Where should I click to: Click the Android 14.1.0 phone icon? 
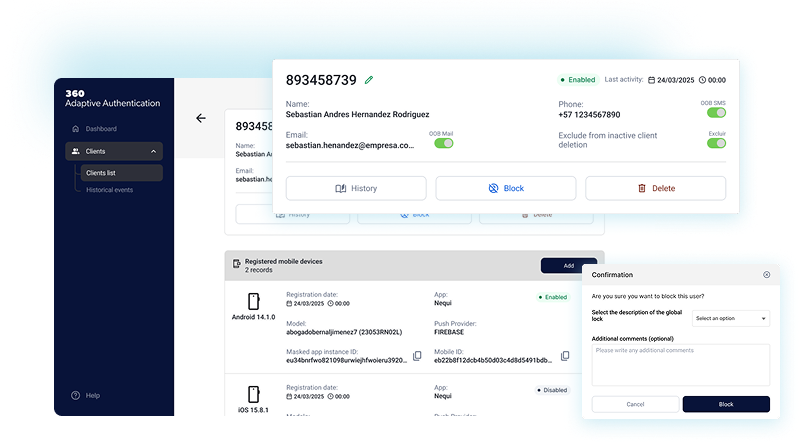click(253, 300)
